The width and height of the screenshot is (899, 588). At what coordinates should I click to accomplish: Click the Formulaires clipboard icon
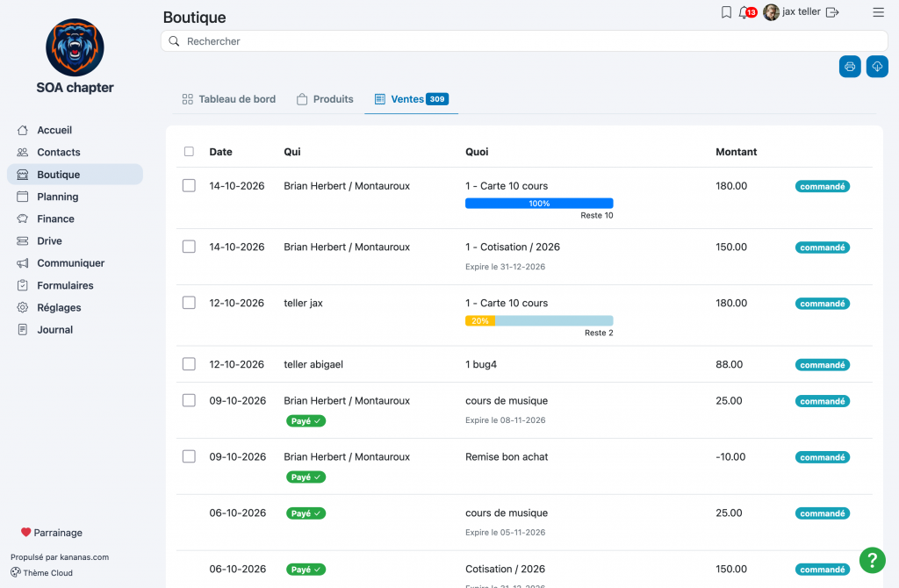click(22, 285)
